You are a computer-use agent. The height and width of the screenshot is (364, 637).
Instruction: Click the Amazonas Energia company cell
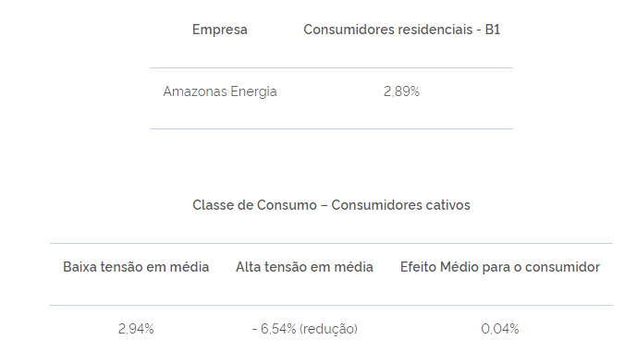220,91
